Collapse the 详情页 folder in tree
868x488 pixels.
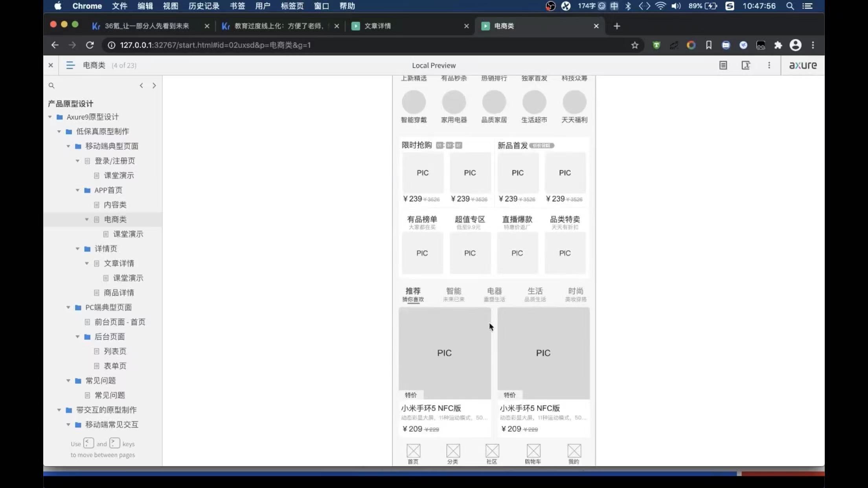pyautogui.click(x=77, y=249)
